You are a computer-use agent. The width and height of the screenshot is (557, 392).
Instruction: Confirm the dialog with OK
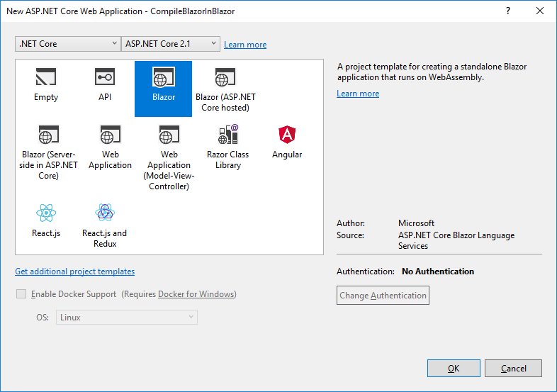[454, 369]
